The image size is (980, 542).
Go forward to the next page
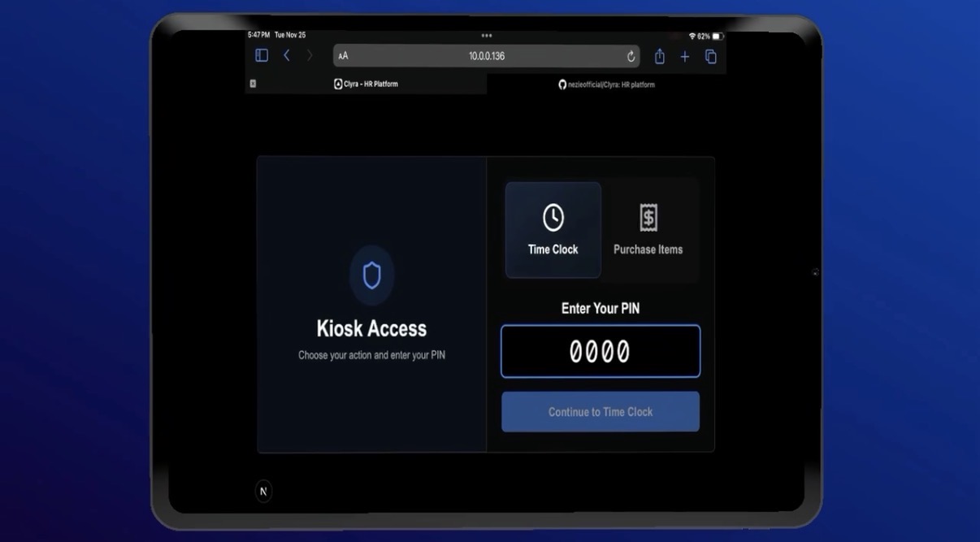(x=310, y=55)
